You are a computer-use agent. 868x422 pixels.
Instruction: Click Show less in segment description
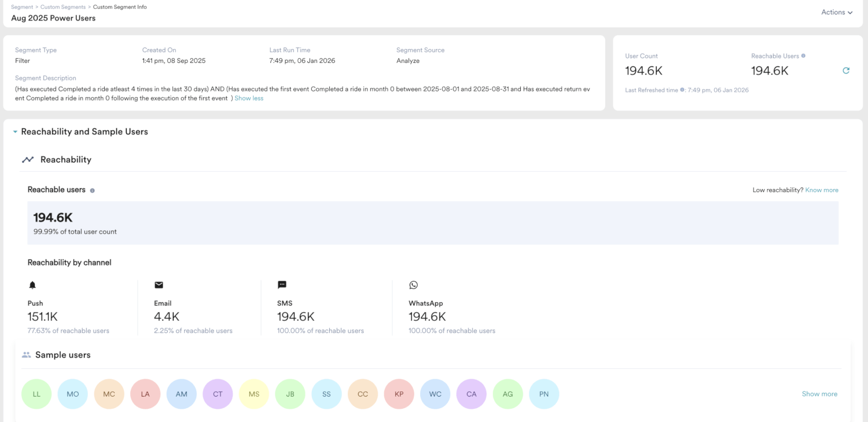coord(249,98)
